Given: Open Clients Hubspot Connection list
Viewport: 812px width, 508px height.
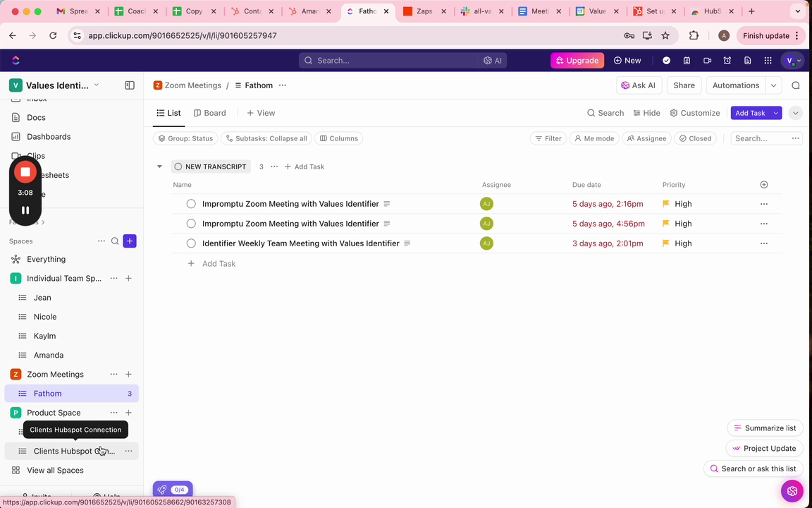Looking at the screenshot, I should pos(71,451).
